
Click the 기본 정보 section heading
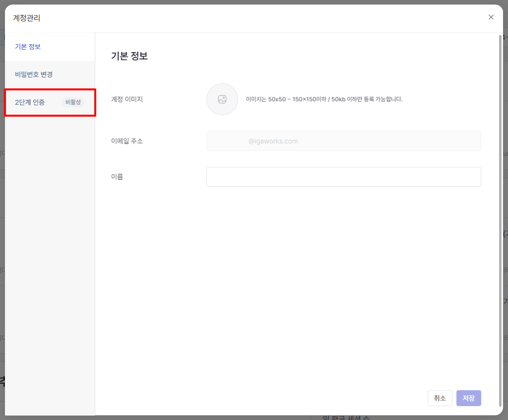(129, 56)
